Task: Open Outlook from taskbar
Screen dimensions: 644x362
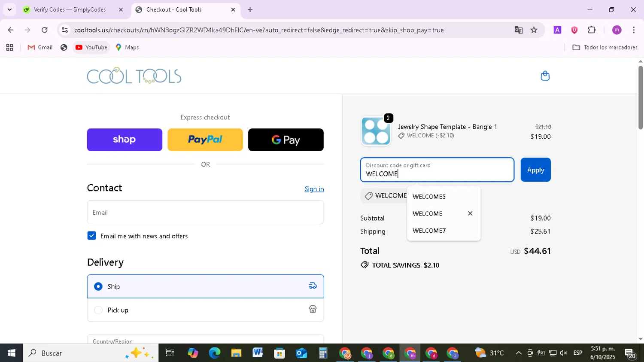Action: coord(301,353)
